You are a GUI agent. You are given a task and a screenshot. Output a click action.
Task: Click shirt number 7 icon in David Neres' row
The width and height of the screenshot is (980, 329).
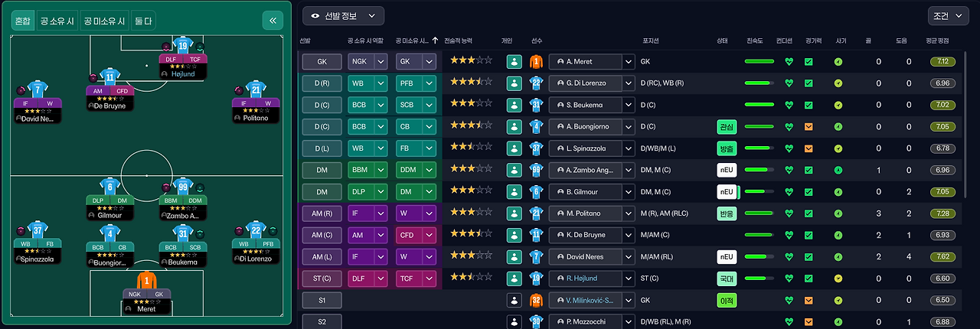(536, 256)
